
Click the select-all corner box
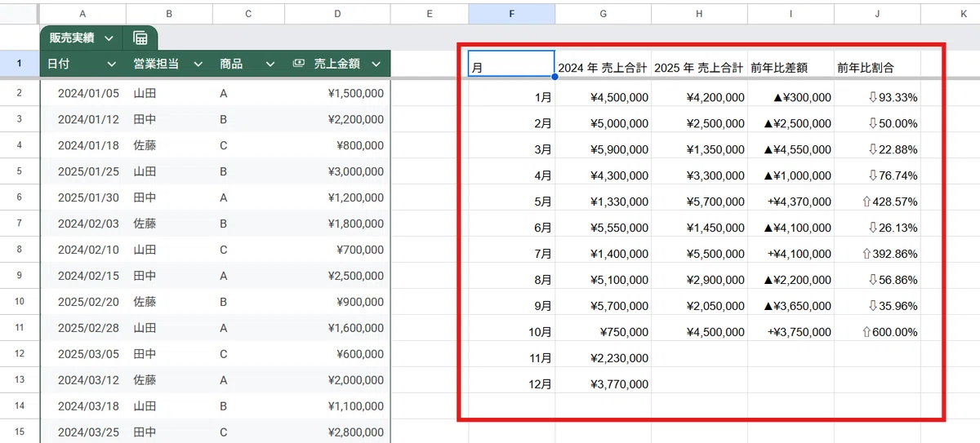pos(20,14)
